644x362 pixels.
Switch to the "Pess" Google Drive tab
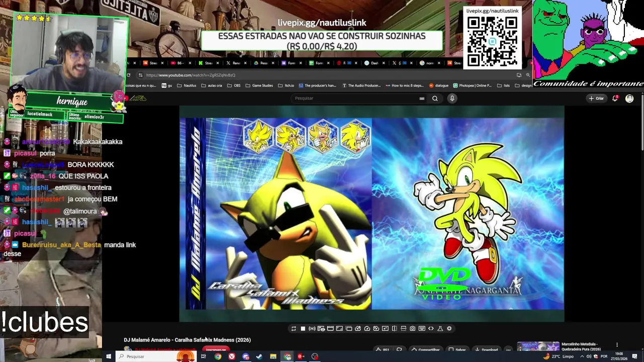point(264,63)
